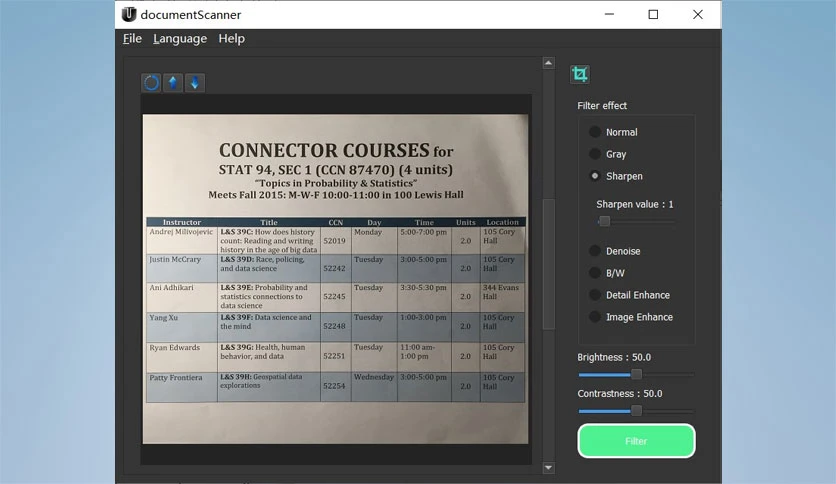
Task: Apply with the green Filter button
Action: pyautogui.click(x=636, y=441)
